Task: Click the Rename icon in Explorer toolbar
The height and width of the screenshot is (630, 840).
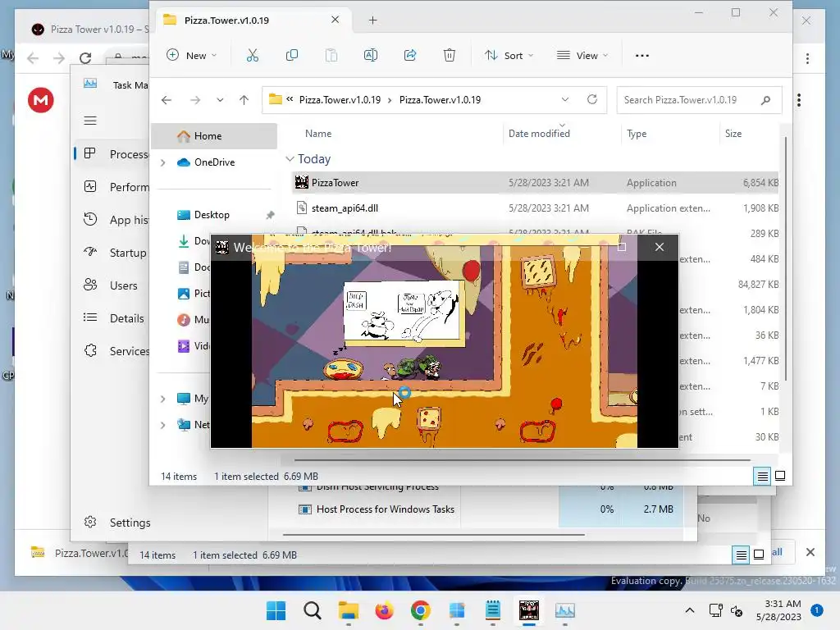Action: click(371, 55)
